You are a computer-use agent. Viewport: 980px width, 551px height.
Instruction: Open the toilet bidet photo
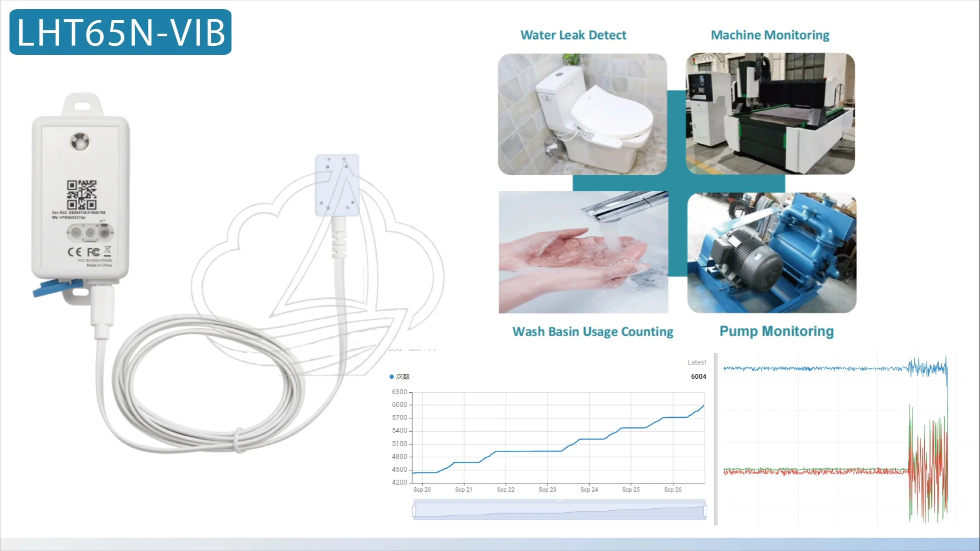[582, 114]
